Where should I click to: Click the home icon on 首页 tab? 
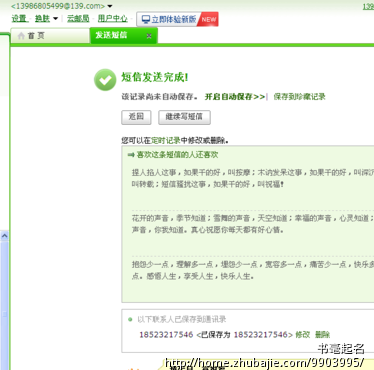21,36
